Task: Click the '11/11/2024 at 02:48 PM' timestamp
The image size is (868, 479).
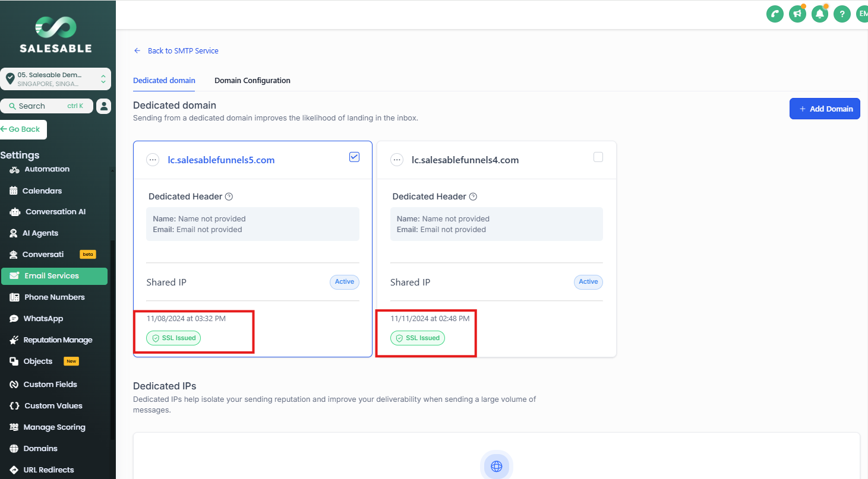Action: (x=430, y=319)
